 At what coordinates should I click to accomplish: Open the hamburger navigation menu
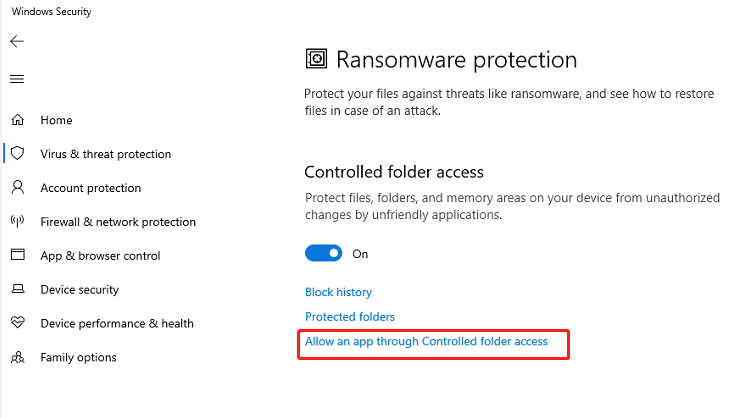pyautogui.click(x=17, y=79)
